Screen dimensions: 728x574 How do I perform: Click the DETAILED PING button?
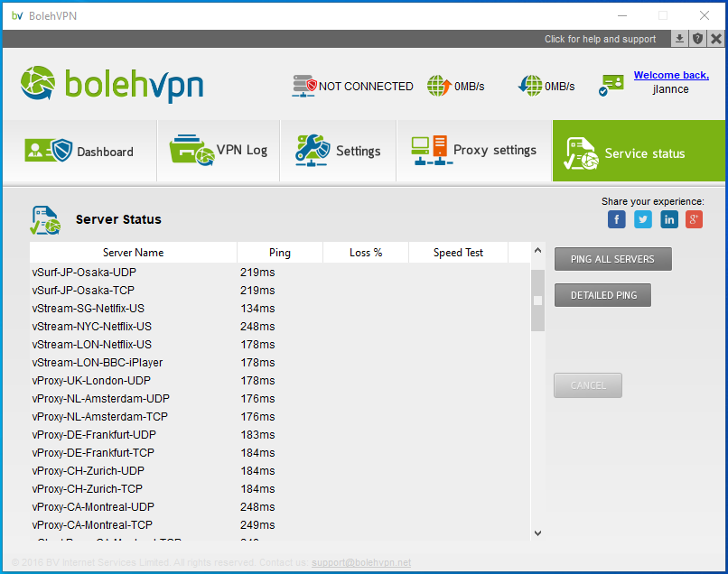pyautogui.click(x=603, y=295)
